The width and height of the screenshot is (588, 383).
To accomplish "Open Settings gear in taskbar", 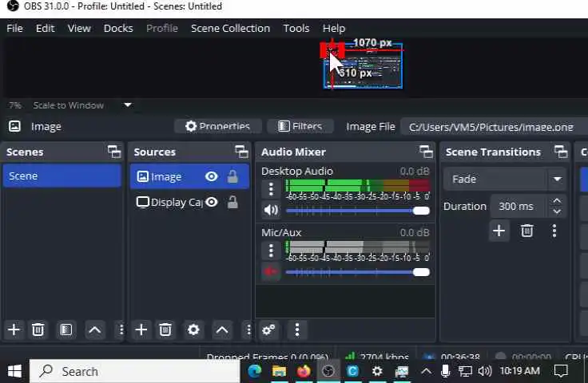I will point(377,371).
